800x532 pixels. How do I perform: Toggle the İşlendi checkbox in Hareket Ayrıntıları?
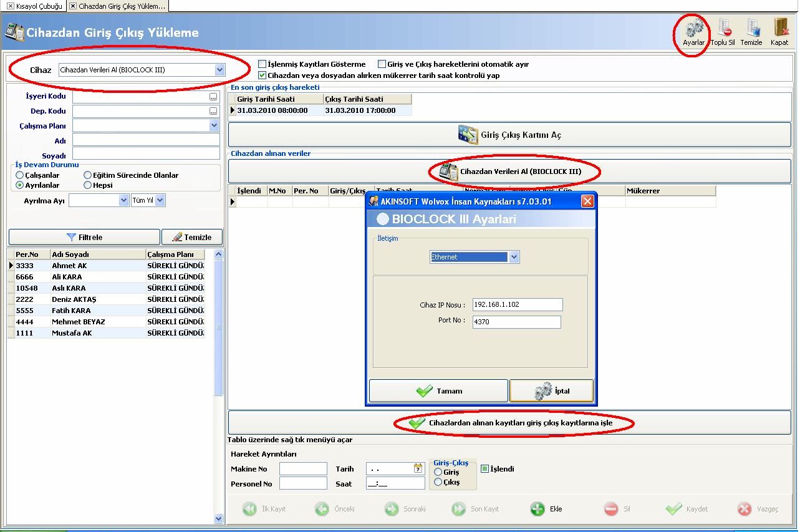click(484, 469)
